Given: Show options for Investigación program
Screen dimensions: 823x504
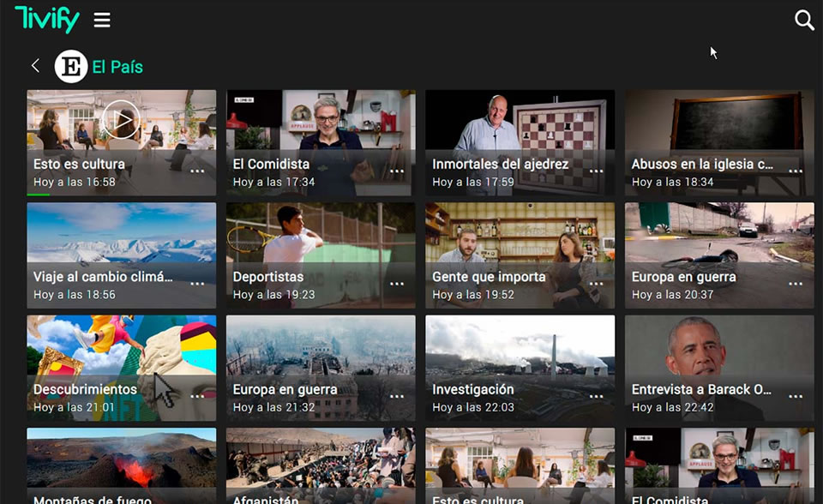Looking at the screenshot, I should click(x=596, y=397).
